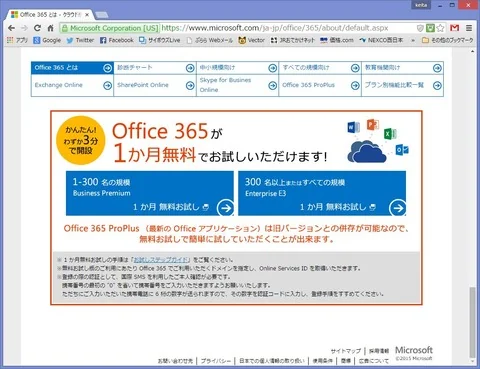
Task: Open the サイボウズLive bookmark
Action: (160, 40)
